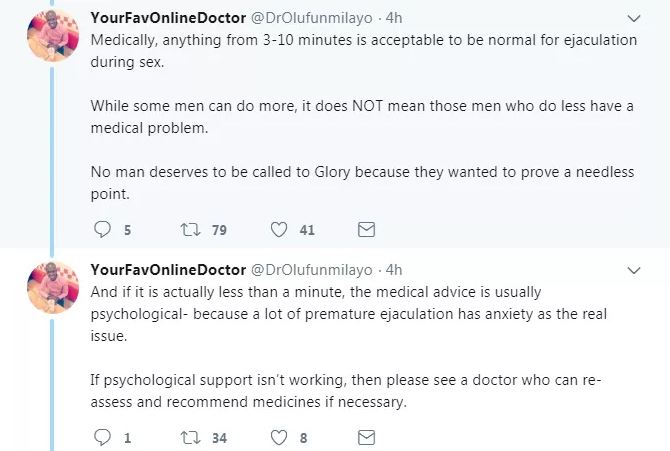Open the 4h timestamp of first tweet
The width and height of the screenshot is (670, 451).
pyautogui.click(x=393, y=19)
